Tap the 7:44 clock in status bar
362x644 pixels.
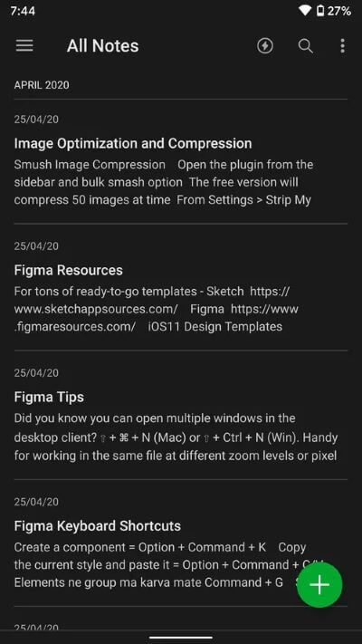23,11
